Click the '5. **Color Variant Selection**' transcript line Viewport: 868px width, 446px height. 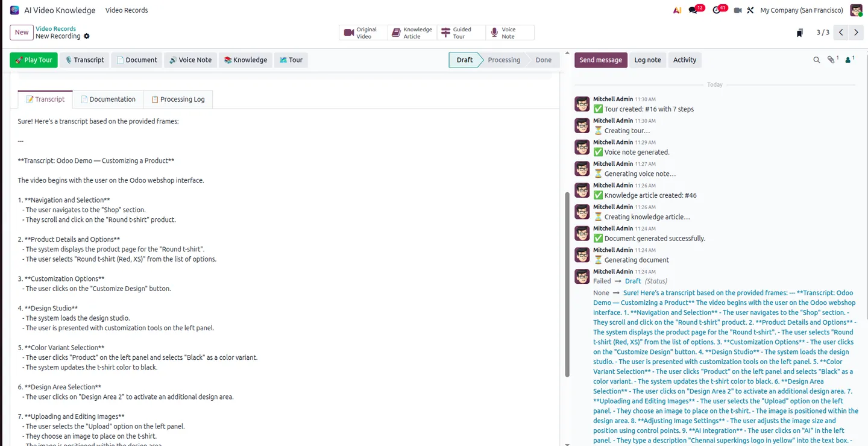61,348
